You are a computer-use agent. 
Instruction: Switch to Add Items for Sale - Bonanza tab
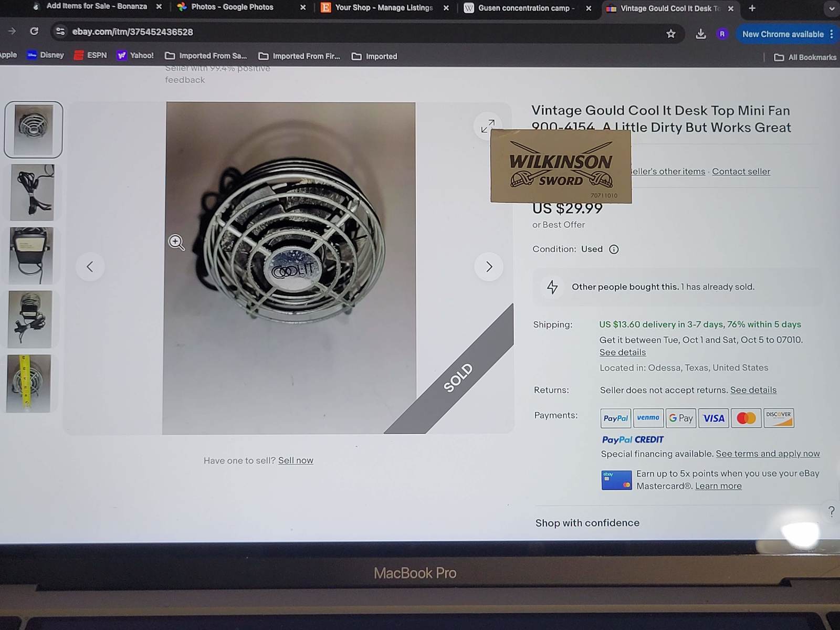(x=89, y=6)
